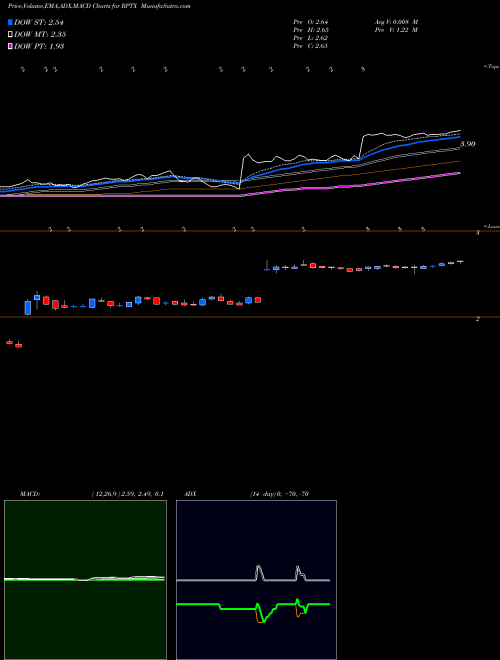The image size is (500, 660).
Task: Click the magenta DOW PT legend swatch
Action: [10, 46]
